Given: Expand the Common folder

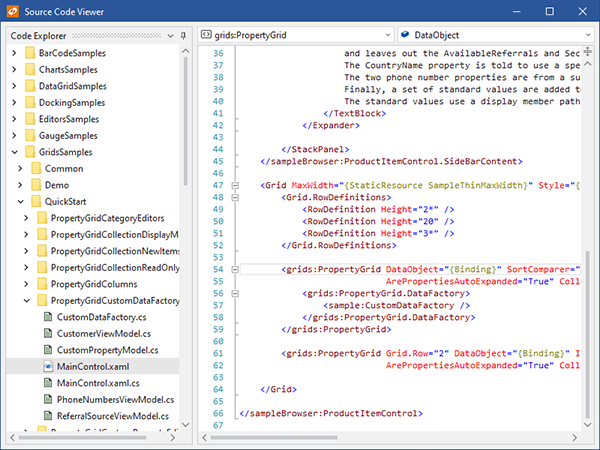Looking at the screenshot, I should (x=21, y=168).
